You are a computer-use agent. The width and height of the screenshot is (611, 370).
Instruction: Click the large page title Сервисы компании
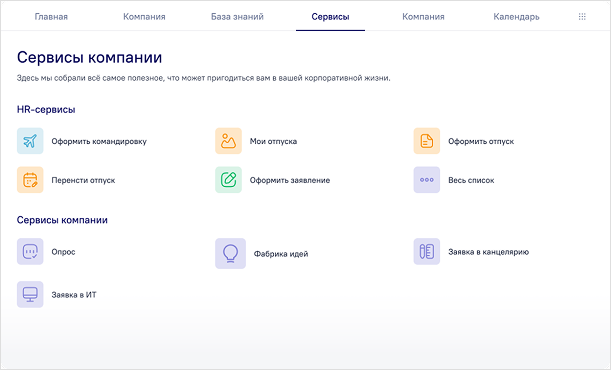[x=89, y=57]
